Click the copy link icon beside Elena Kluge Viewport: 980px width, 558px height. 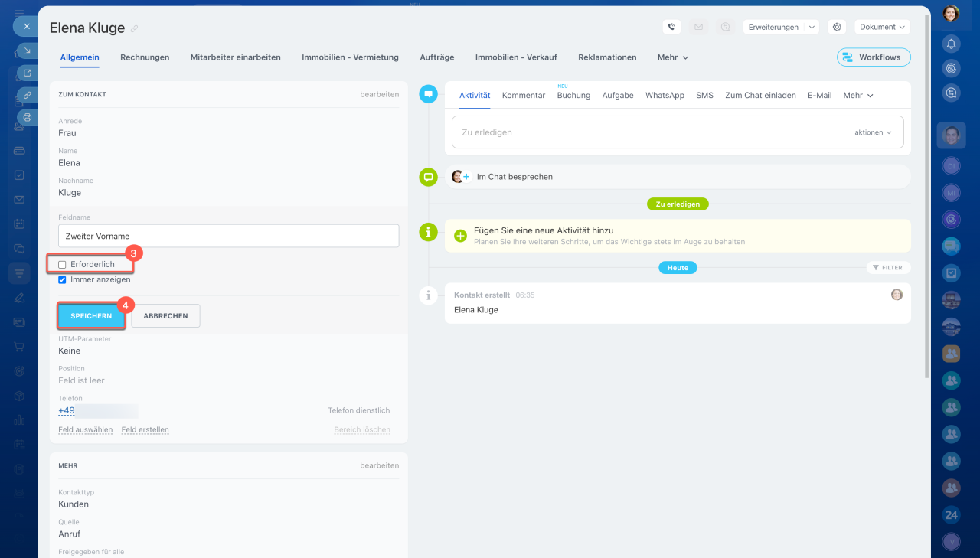[135, 29]
